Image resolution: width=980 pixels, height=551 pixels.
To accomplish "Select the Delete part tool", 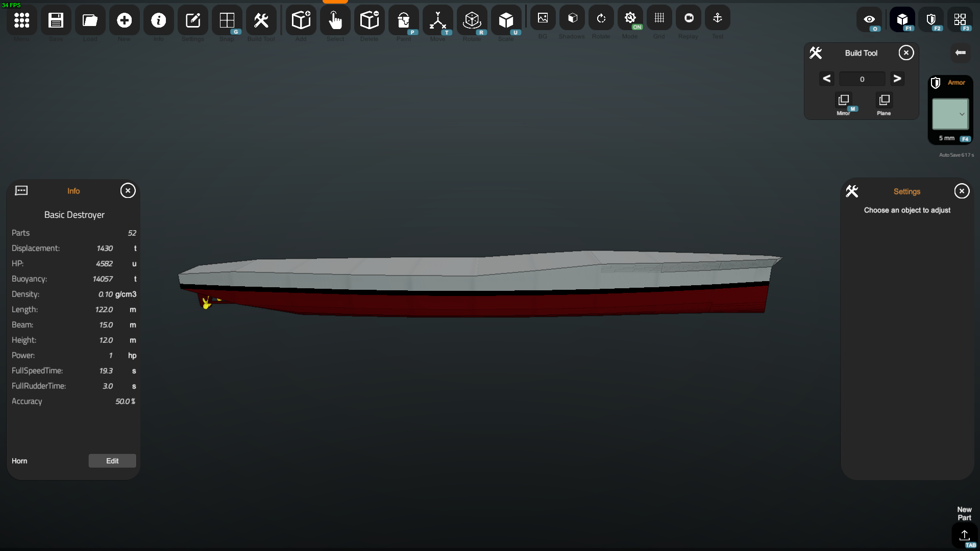I will click(369, 20).
